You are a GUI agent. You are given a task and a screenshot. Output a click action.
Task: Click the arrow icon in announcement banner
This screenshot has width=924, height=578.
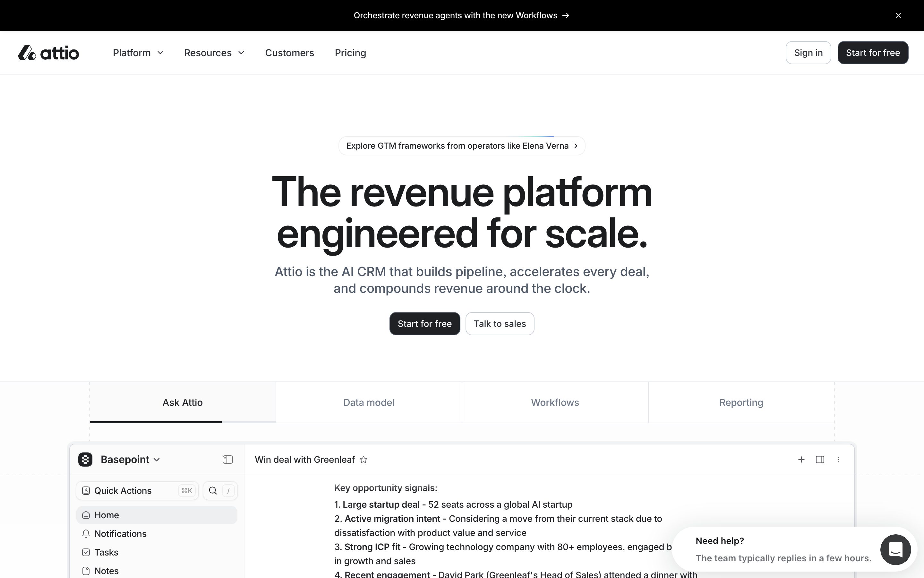coord(566,15)
